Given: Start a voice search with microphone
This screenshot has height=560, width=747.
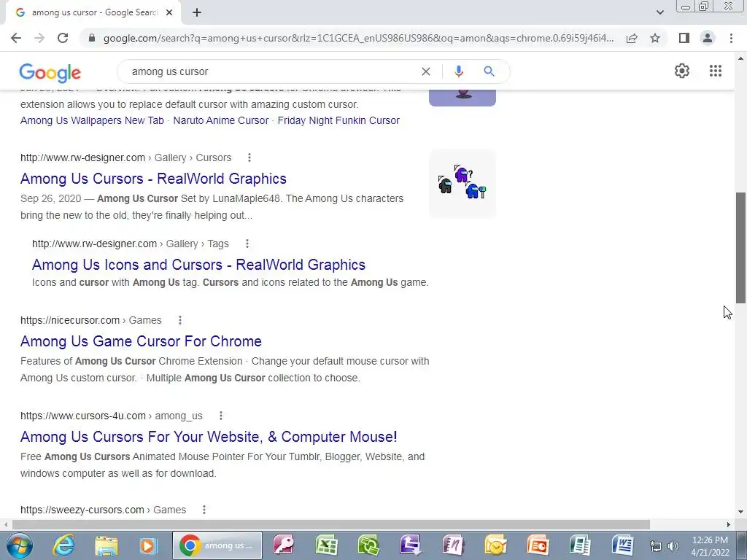Looking at the screenshot, I should [458, 71].
